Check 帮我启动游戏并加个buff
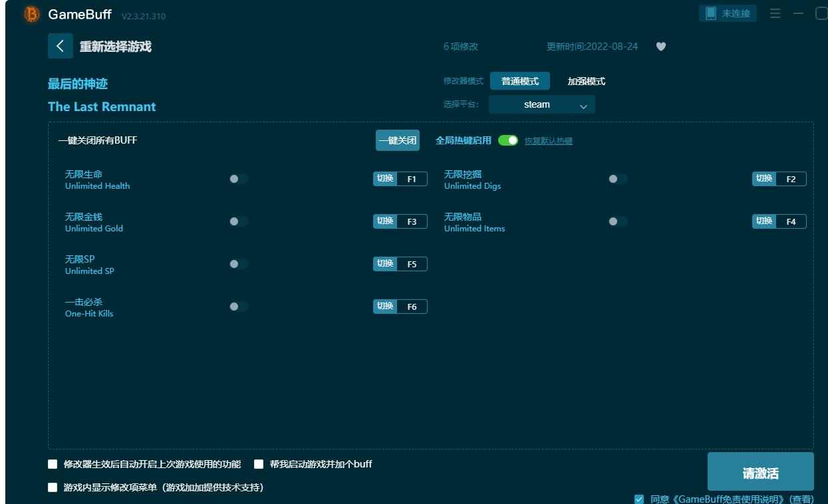828x504 pixels. coord(259,464)
